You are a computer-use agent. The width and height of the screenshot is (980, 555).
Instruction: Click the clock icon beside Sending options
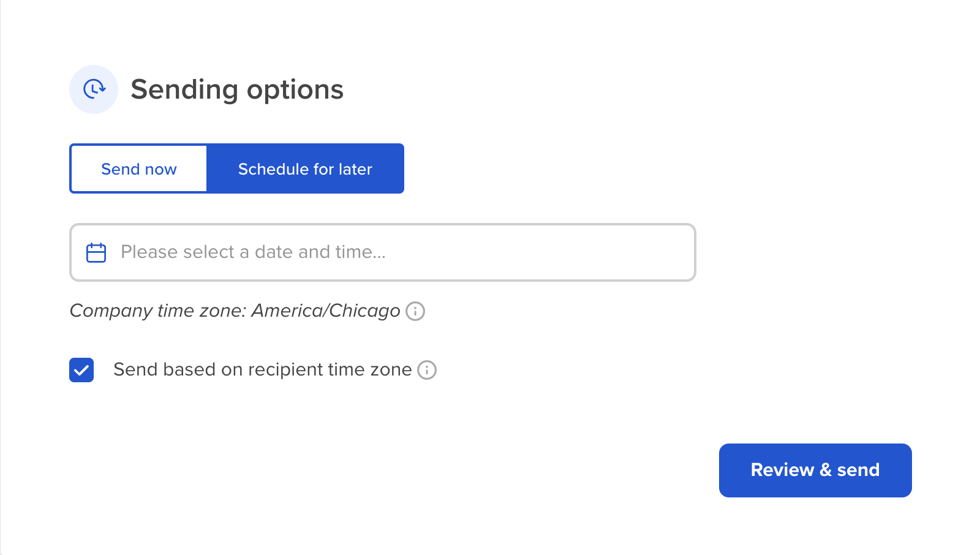coord(94,89)
